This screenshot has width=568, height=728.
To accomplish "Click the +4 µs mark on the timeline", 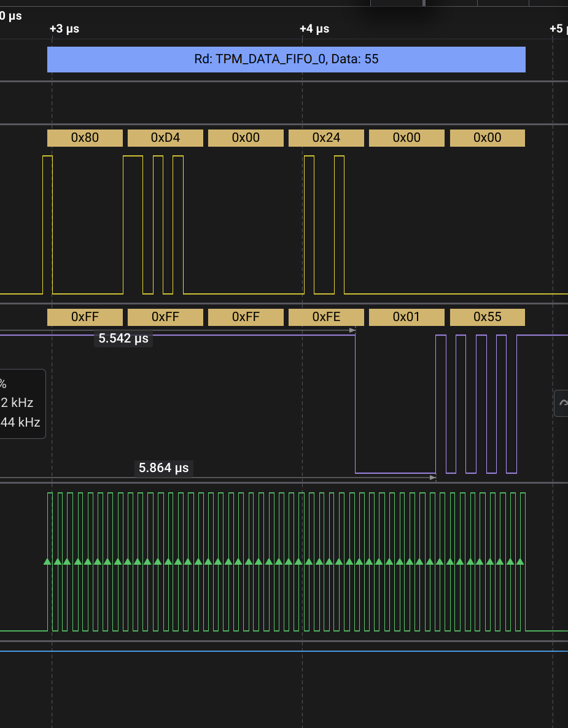I will 314,28.
